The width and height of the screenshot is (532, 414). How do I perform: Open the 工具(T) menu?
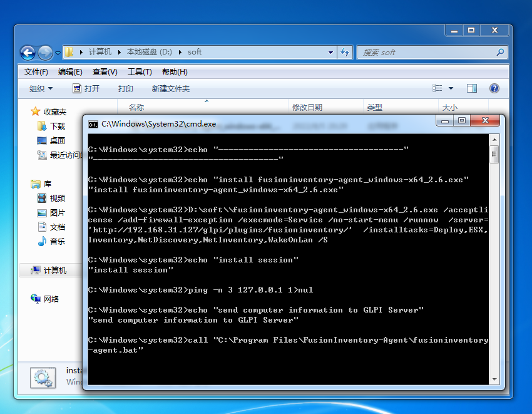tap(139, 71)
